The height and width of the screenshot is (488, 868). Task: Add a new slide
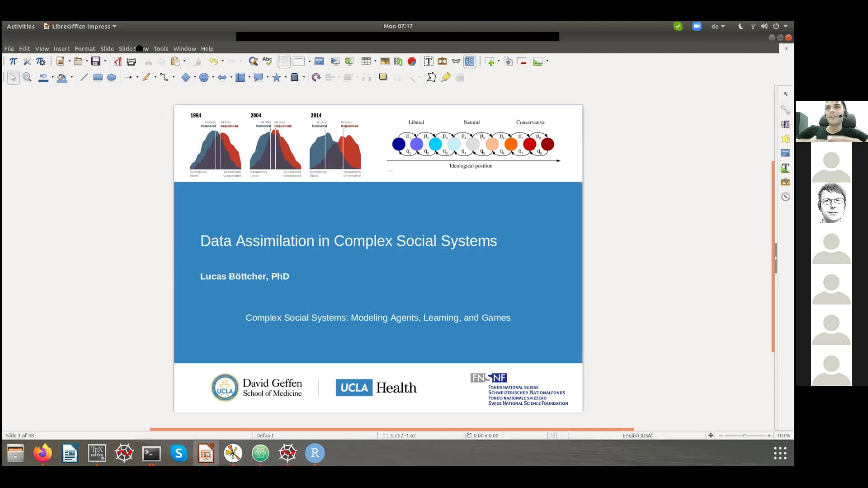489,61
